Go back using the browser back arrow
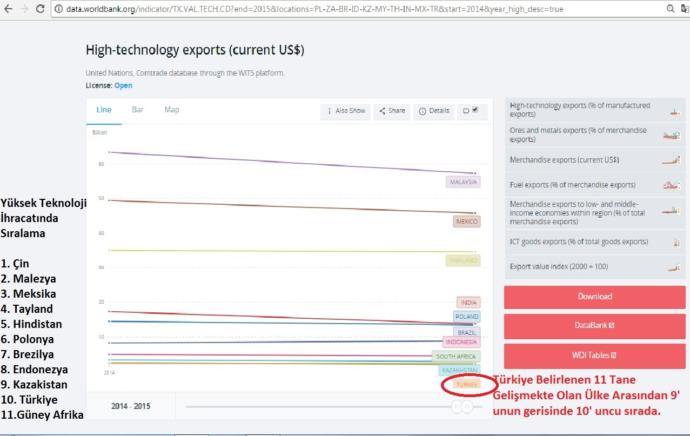Viewport: 690px width, 436px height. coord(8,9)
